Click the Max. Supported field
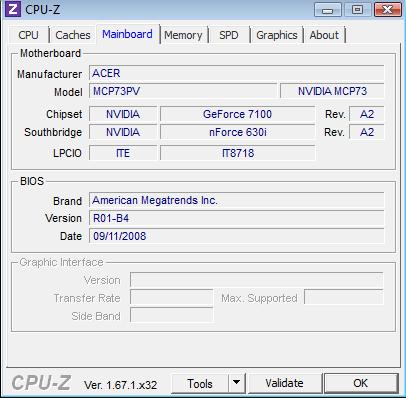406x398 pixels. [x=344, y=297]
